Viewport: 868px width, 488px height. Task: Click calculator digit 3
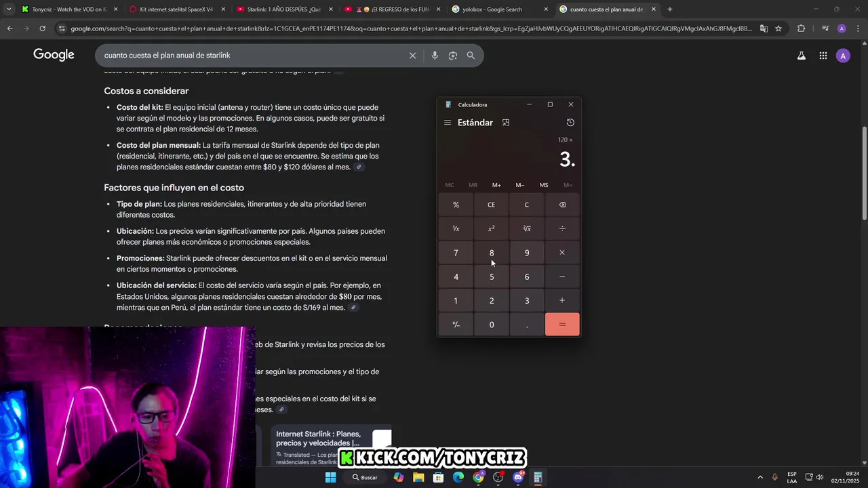point(527,300)
